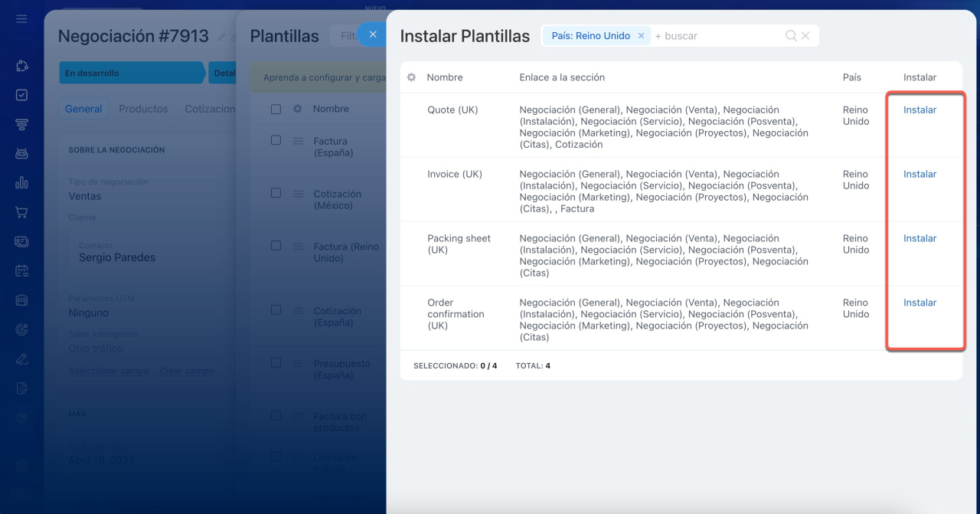980x514 pixels.
Task: Switch to the Productos tab
Action: (143, 109)
